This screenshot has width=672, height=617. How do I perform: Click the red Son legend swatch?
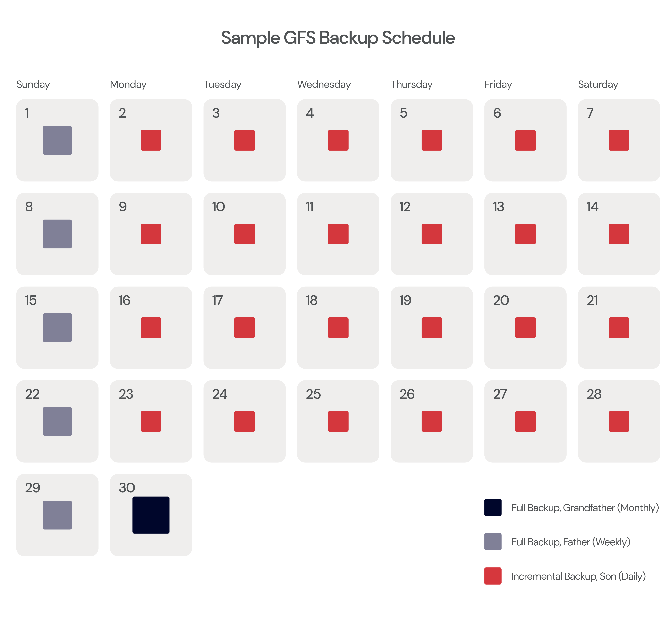tap(493, 576)
